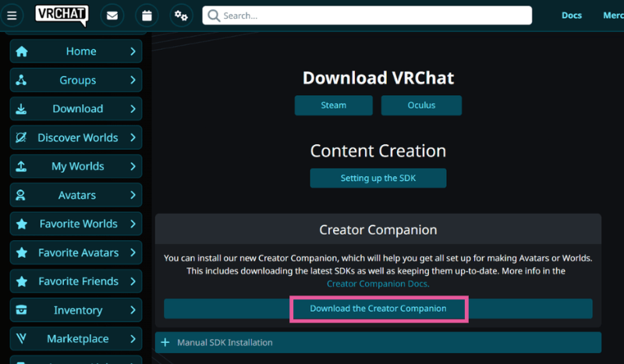Viewport: 624px width, 364px height.
Task: Follow the Creator Companion Docs link
Action: [378, 284]
